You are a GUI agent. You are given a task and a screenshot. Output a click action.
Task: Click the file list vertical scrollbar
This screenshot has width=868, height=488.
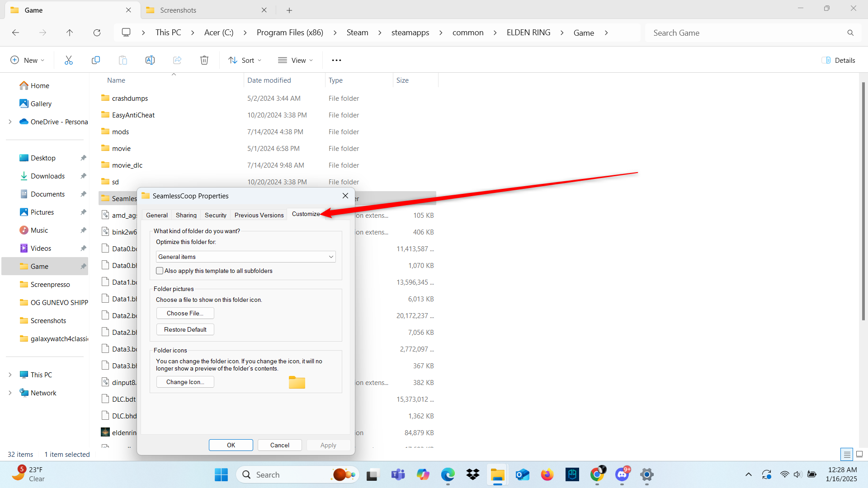[863, 201]
